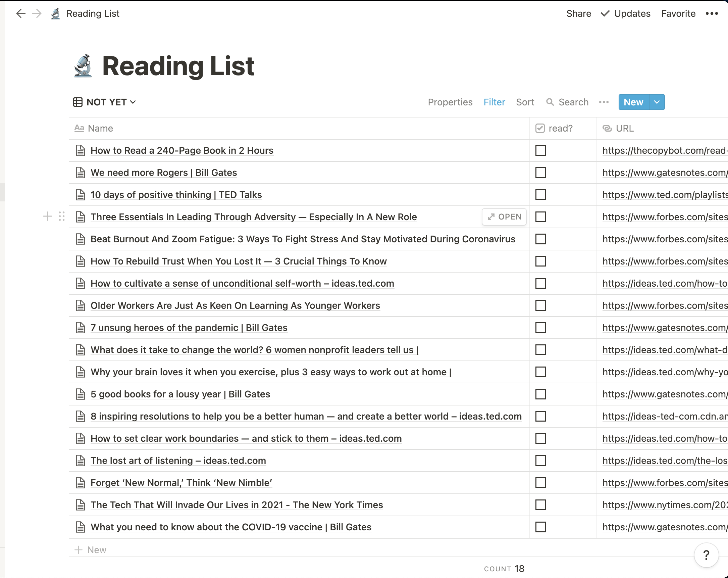
Task: Click page icon of The Tech That Will Invade row
Action: click(x=81, y=505)
